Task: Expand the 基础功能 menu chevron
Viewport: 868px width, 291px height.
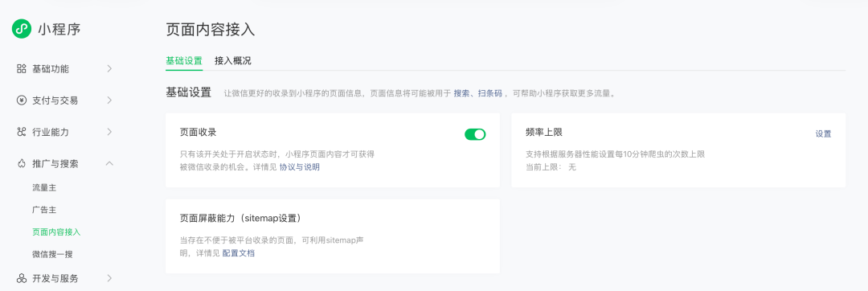Action: click(109, 68)
